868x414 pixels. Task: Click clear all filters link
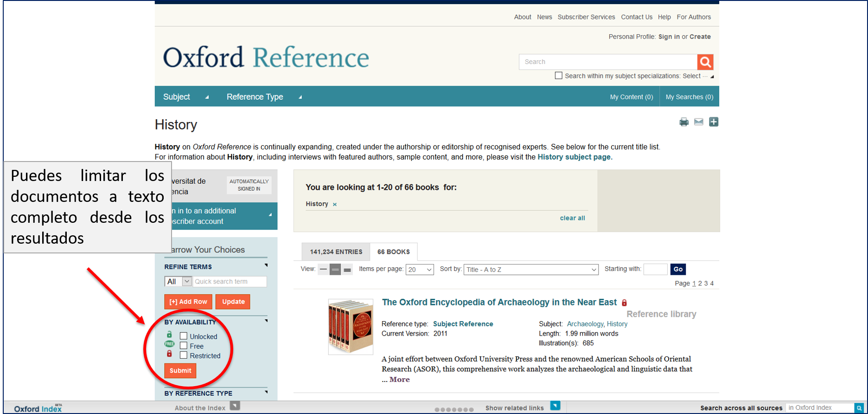(573, 218)
